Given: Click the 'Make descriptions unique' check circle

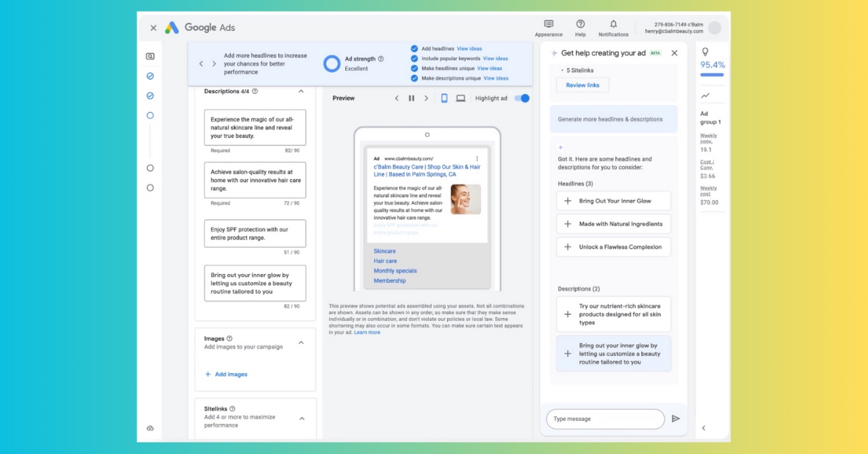Looking at the screenshot, I should [414, 78].
